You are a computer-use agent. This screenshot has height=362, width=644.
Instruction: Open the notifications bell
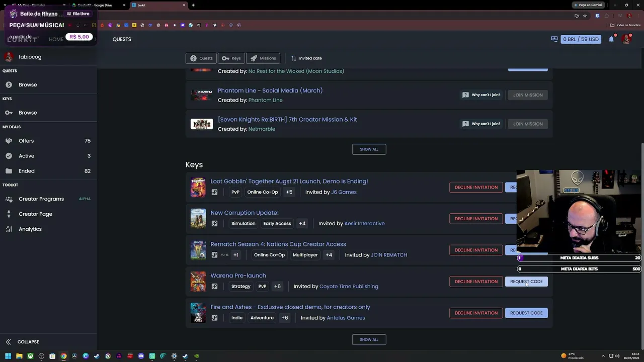click(611, 39)
